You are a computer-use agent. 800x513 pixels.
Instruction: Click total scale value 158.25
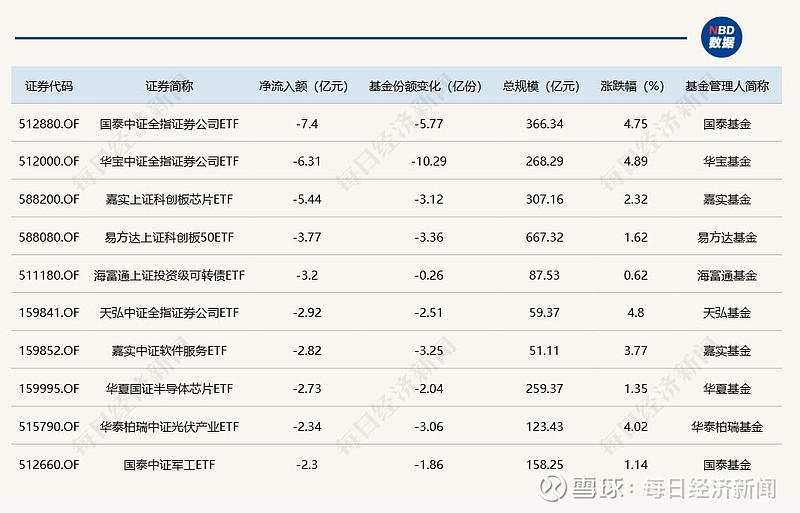544,465
